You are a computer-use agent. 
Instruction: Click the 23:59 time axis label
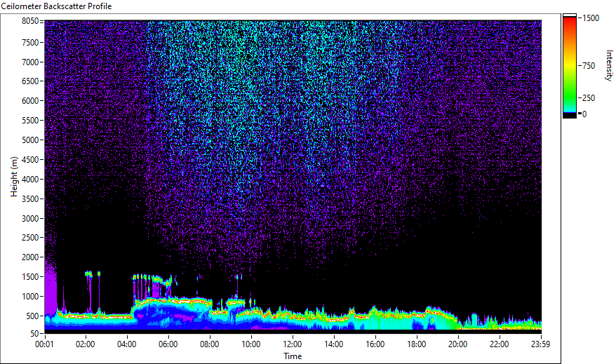coord(540,344)
